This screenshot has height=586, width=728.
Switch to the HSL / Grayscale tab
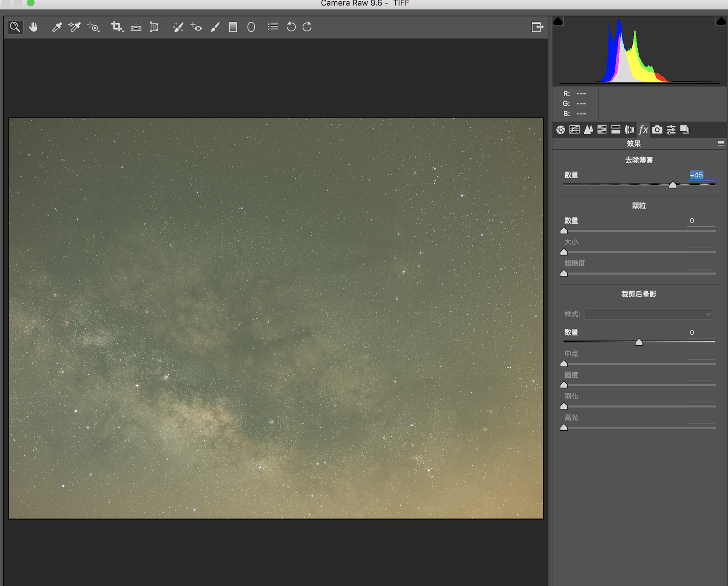click(602, 130)
